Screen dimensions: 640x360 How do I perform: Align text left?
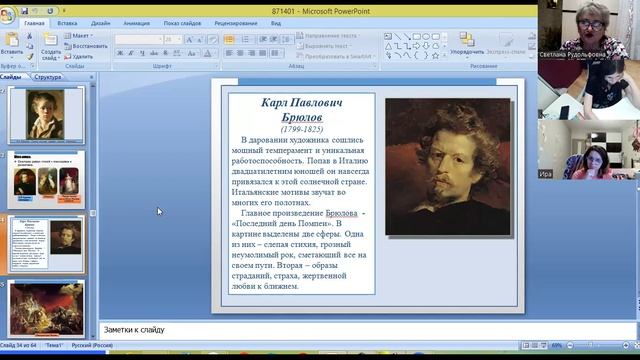click(x=229, y=53)
